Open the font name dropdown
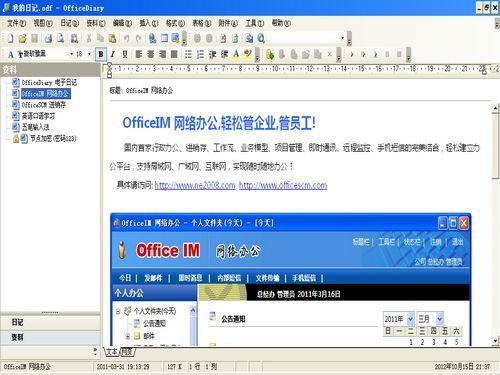Viewport: 500px width, 375px height. tap(71, 54)
